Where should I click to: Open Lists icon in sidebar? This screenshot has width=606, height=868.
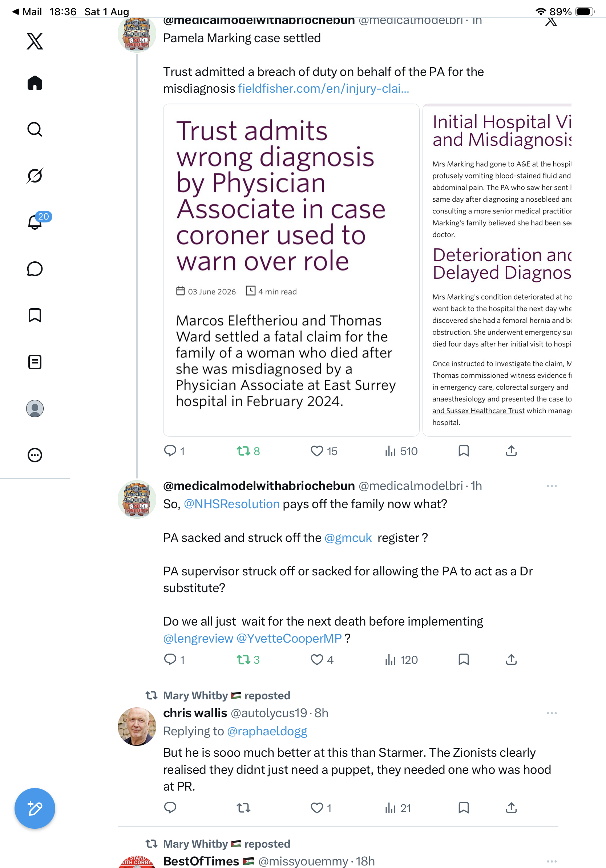tap(35, 362)
